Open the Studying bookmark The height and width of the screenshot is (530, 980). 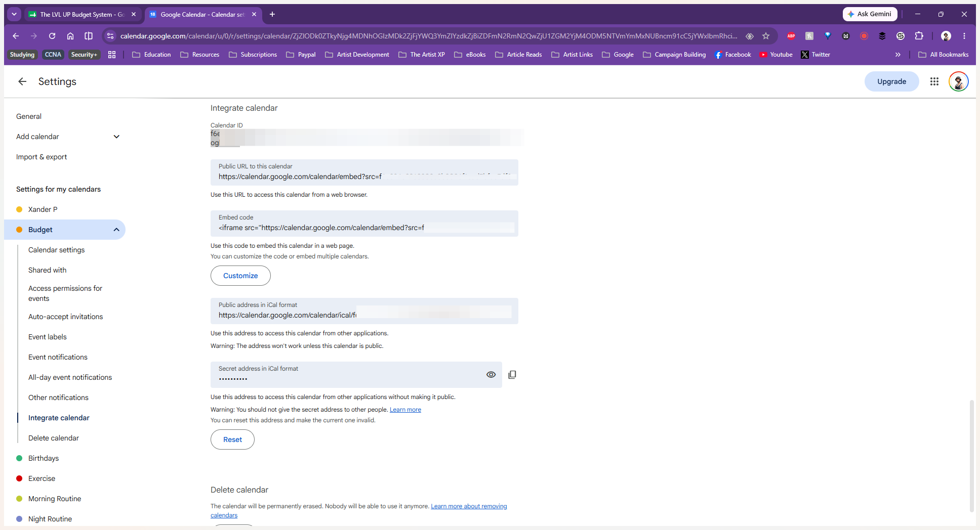[x=22, y=55]
